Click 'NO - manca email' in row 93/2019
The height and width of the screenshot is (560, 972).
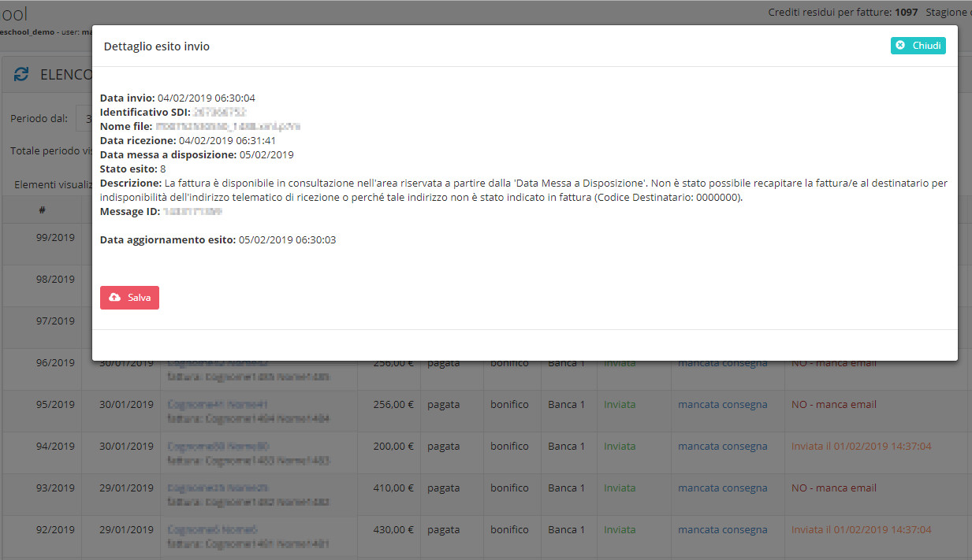point(834,488)
